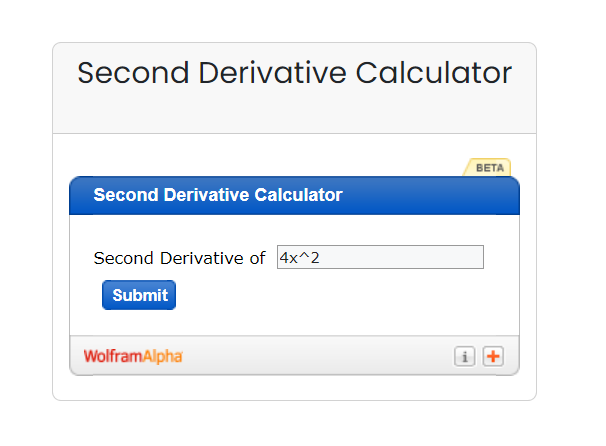
Task: Click the info 'i' icon
Action: pos(464,356)
